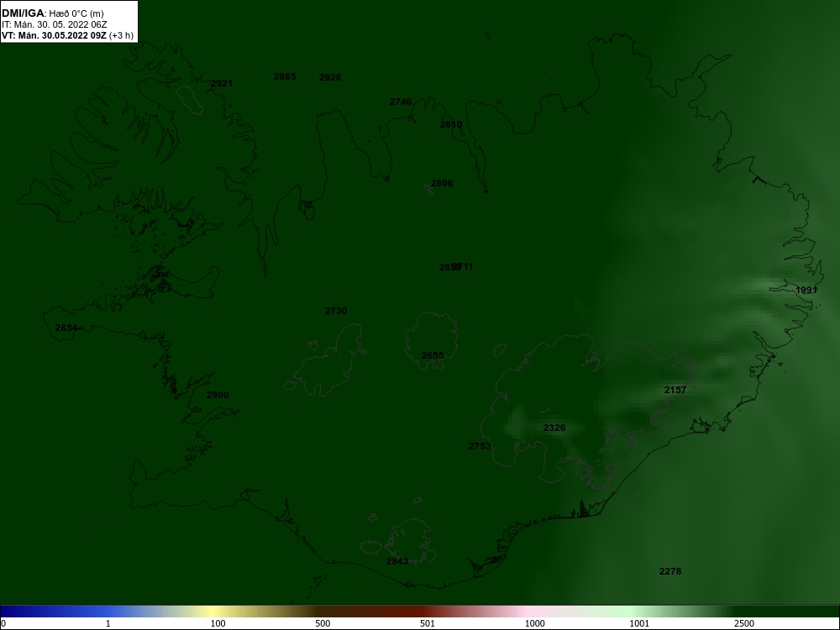Click the 'DMI/IGA: Hæð 0°C (m)' title text
The height and width of the screenshot is (630, 840).
pos(52,13)
